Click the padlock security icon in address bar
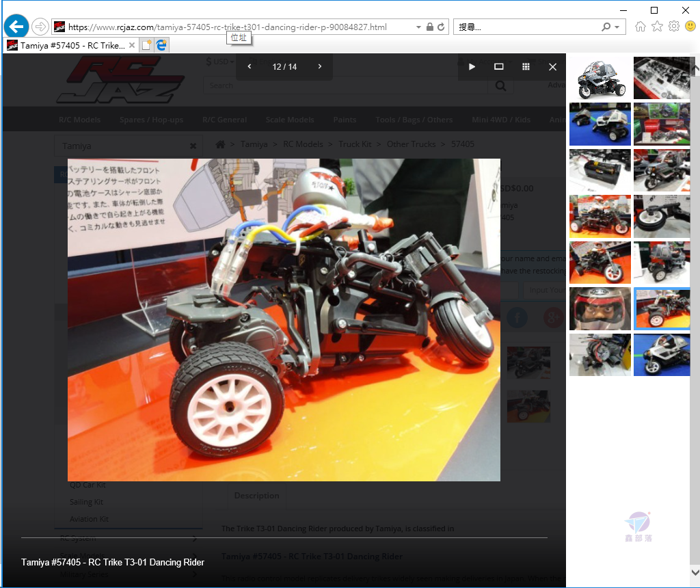 point(429,27)
